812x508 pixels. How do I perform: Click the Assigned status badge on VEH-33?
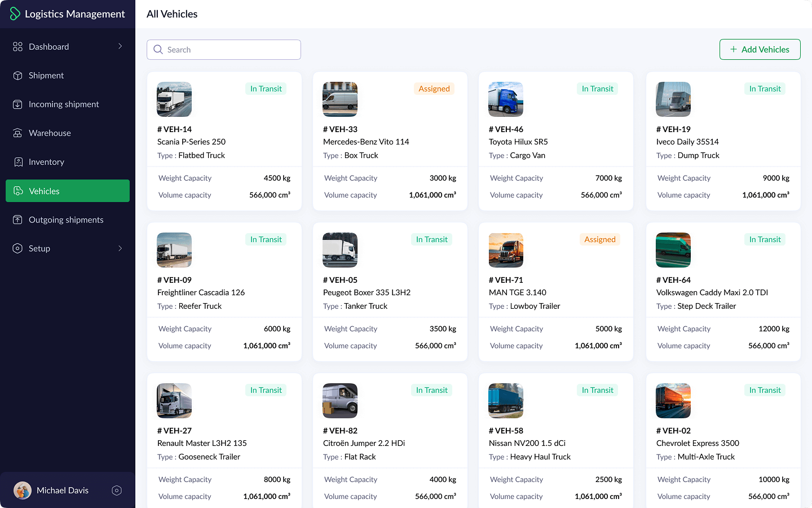click(x=434, y=89)
